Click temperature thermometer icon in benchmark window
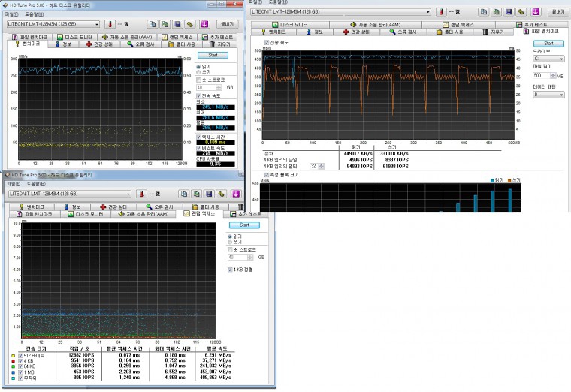Screen dimensions: 571x392 click(110, 24)
